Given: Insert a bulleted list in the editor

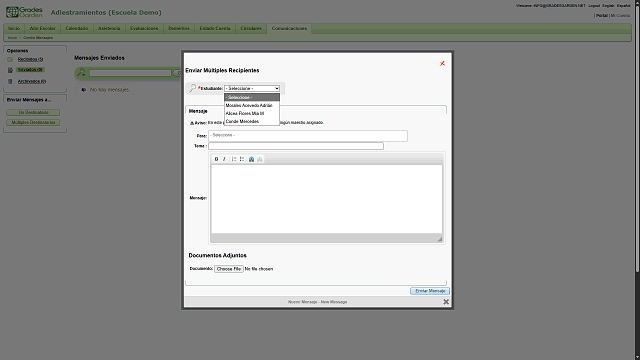Looking at the screenshot, I should 242,159.
